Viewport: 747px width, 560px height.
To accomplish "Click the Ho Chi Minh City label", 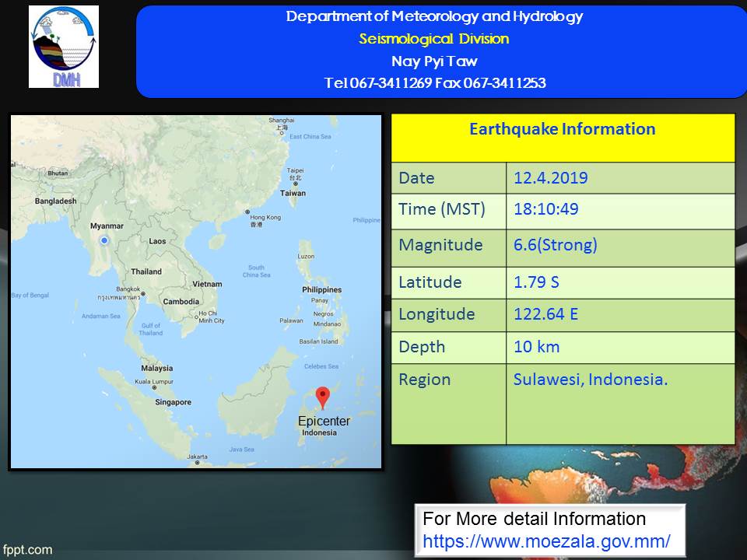I will coord(212,317).
